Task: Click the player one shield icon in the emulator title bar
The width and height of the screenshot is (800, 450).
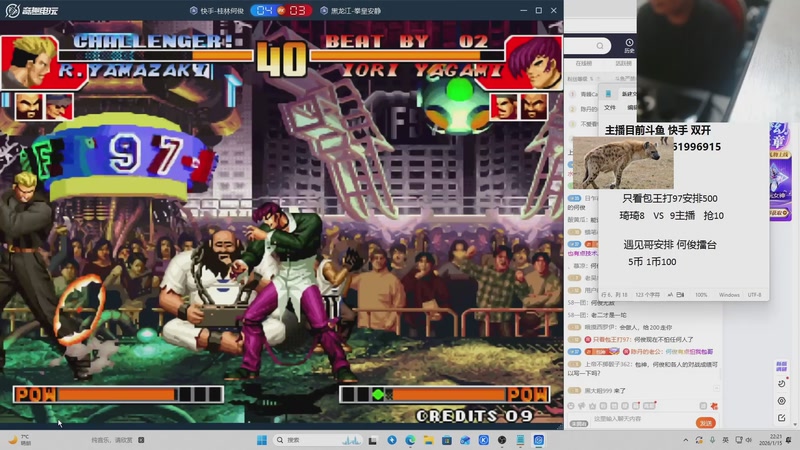Action: 193,10
